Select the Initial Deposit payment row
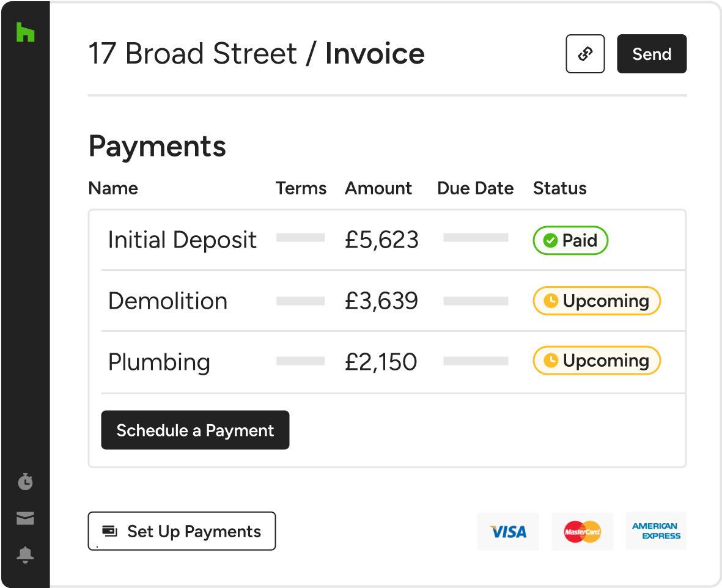The width and height of the screenshot is (722, 588). click(182, 240)
